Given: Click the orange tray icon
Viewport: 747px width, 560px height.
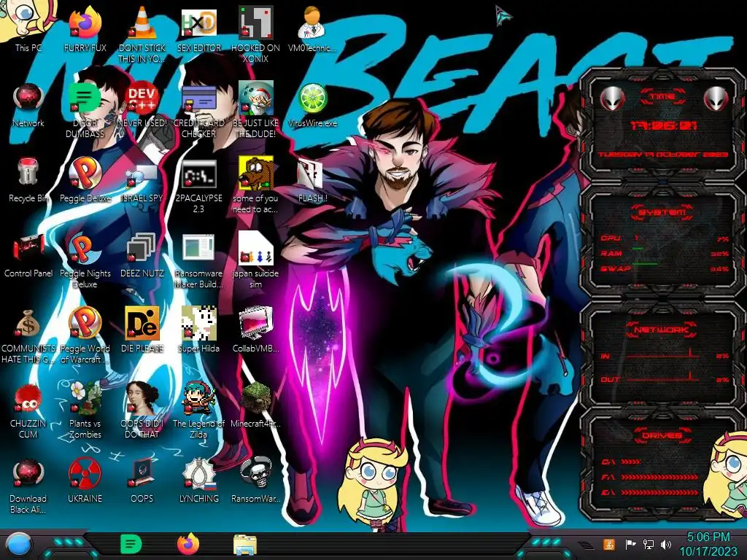Looking at the screenshot, I should (x=609, y=544).
